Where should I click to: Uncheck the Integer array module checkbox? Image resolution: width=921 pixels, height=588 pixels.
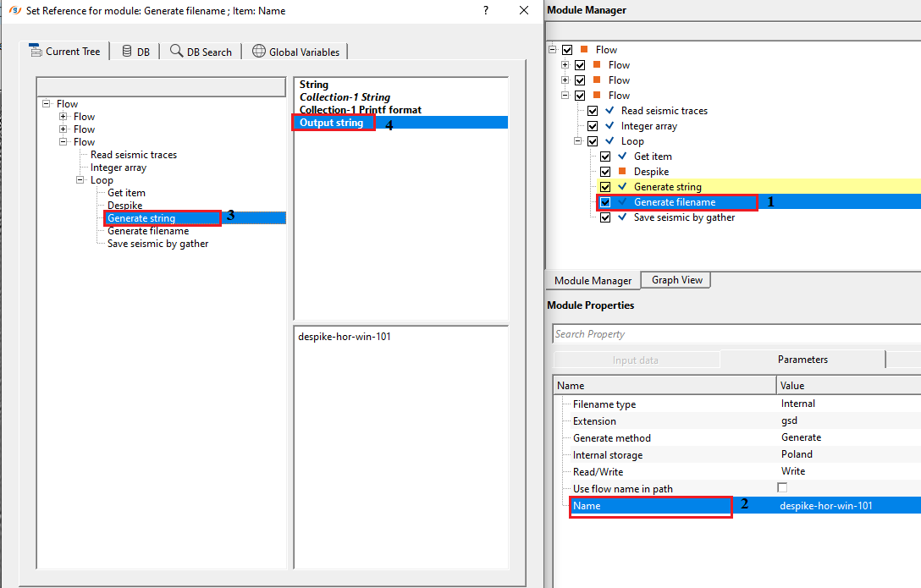[593, 126]
